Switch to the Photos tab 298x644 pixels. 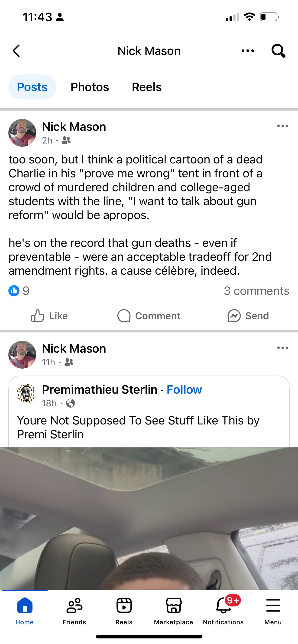90,87
